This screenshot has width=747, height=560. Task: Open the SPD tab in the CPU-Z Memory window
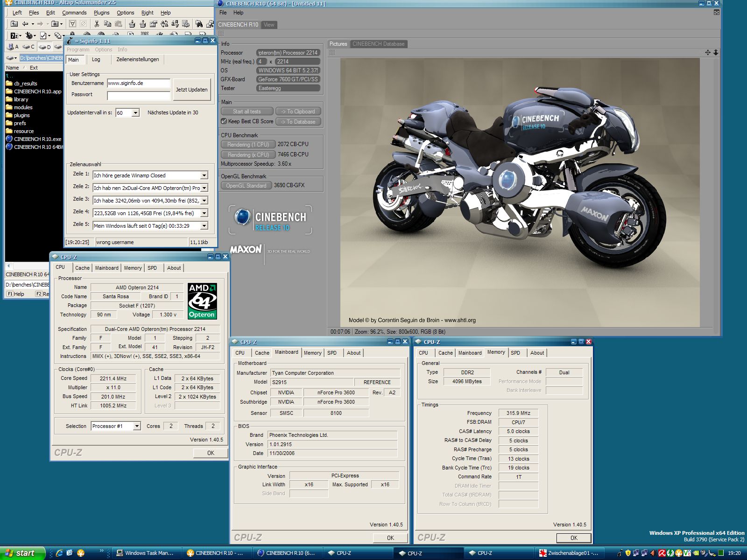click(515, 353)
